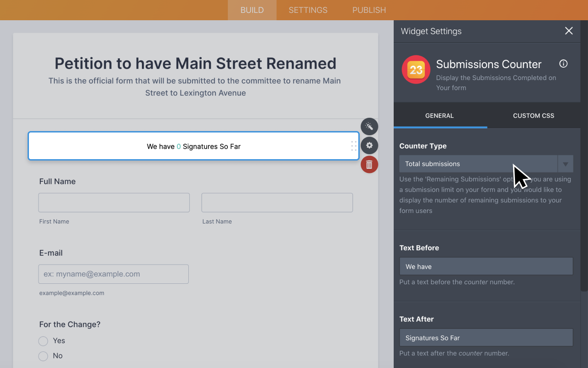This screenshot has width=588, height=368.
Task: Open the Publish section
Action: point(369,10)
